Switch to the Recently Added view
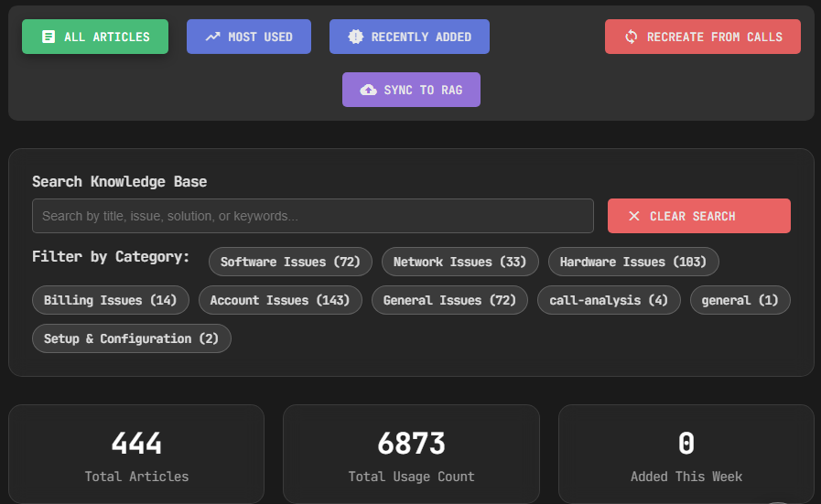Screen dimensions: 821x504 (x=409, y=37)
